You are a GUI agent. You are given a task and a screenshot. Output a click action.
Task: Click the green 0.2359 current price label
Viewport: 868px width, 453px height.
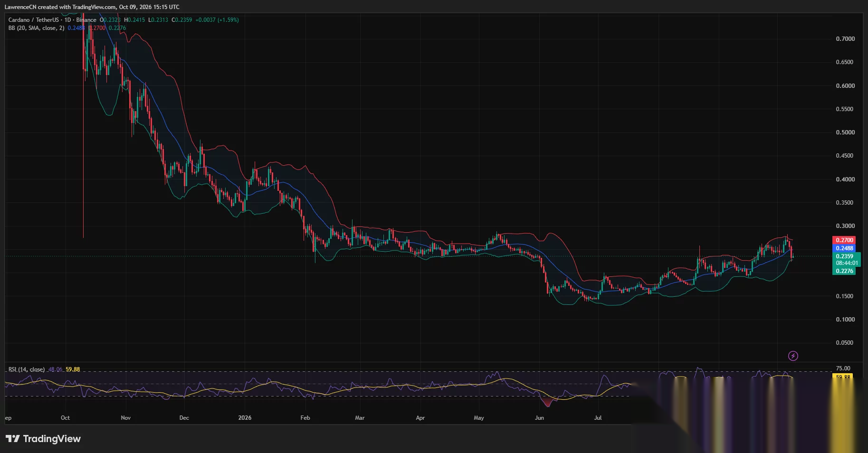(844, 256)
